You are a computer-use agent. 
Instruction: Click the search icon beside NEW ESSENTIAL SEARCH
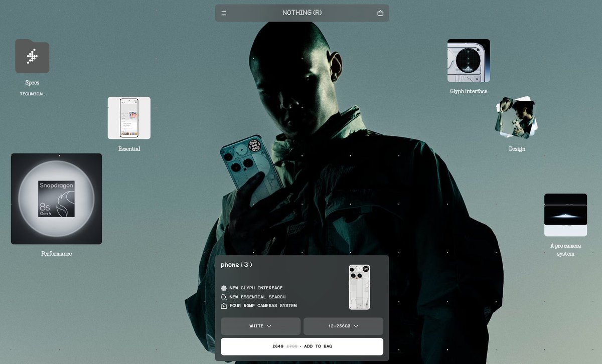tap(224, 297)
